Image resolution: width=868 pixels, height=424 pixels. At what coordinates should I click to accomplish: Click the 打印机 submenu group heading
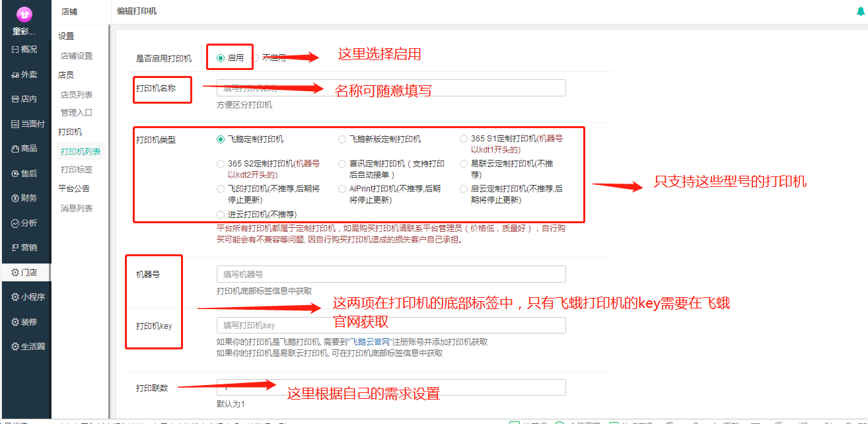tap(70, 132)
